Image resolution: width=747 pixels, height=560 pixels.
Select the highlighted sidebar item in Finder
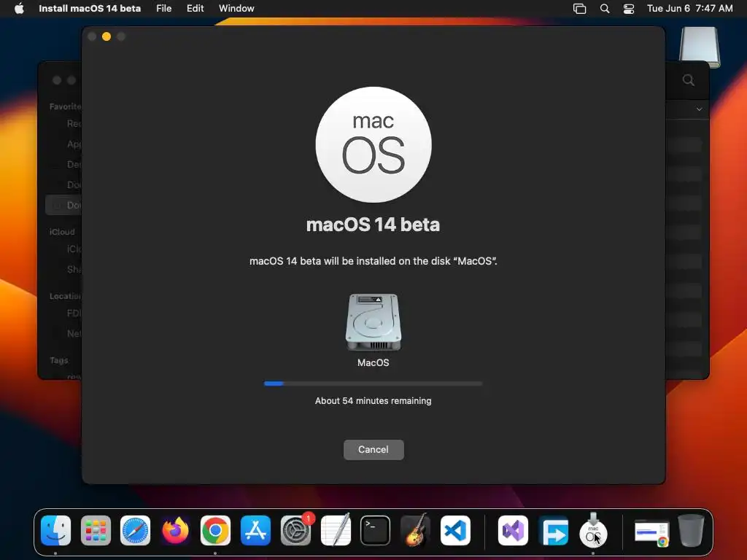[x=64, y=205]
